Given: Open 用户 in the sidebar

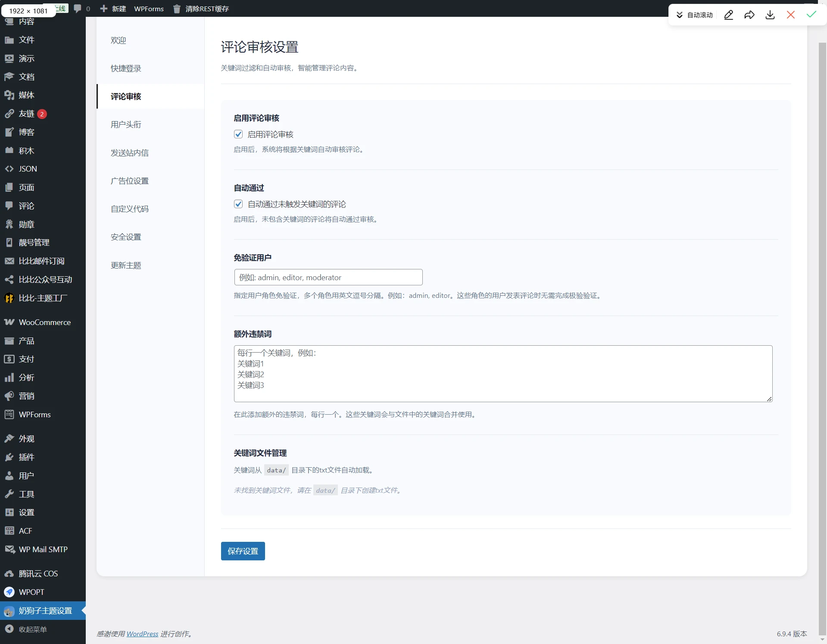Looking at the screenshot, I should [43, 476].
